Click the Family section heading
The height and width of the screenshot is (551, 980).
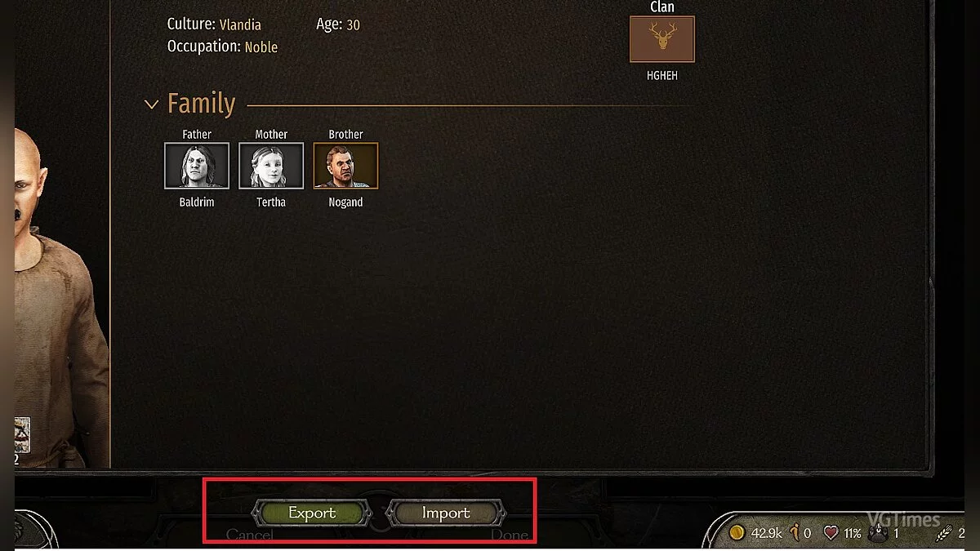[201, 104]
